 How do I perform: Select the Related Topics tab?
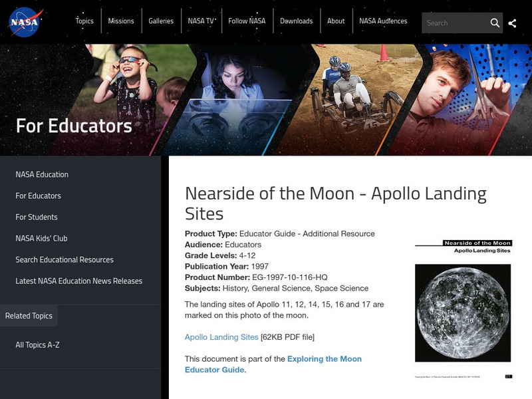[x=29, y=315]
